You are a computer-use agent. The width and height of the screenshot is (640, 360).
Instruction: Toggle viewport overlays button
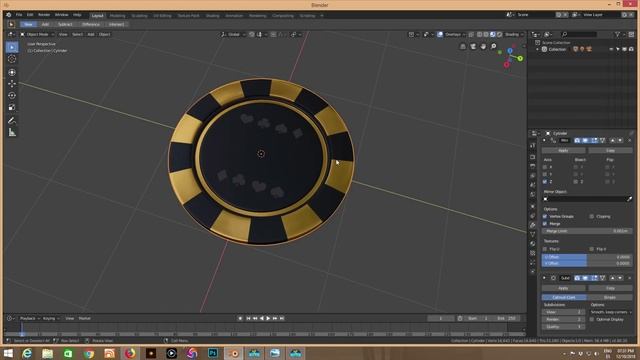click(440, 35)
